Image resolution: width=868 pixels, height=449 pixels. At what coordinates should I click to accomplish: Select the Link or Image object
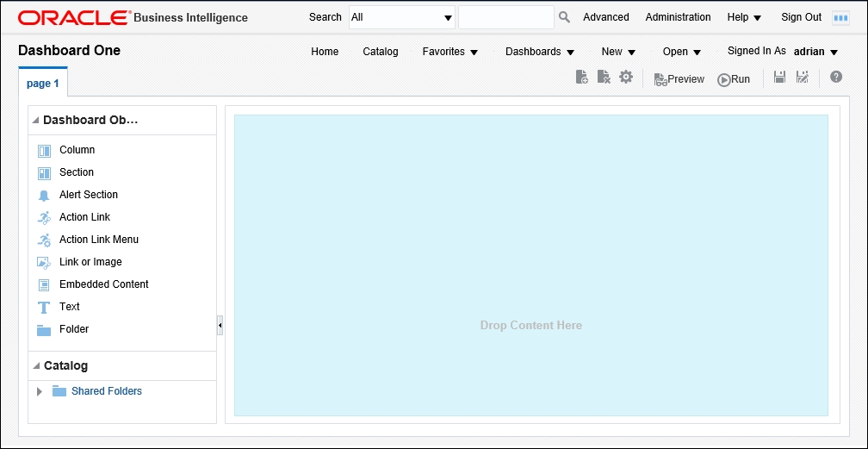coord(80,262)
